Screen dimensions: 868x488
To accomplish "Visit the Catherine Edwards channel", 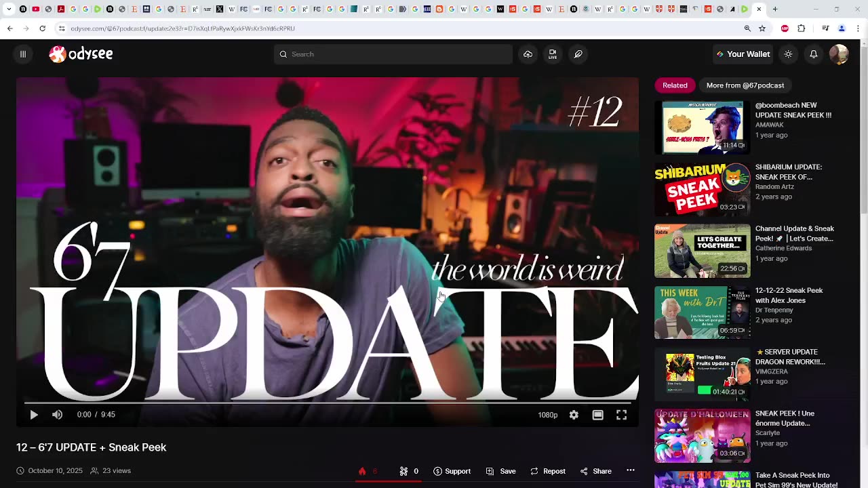I will click(x=783, y=248).
